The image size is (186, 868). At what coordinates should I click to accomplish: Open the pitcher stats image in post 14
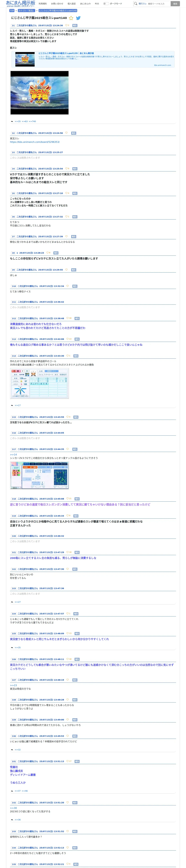pos(40,384)
